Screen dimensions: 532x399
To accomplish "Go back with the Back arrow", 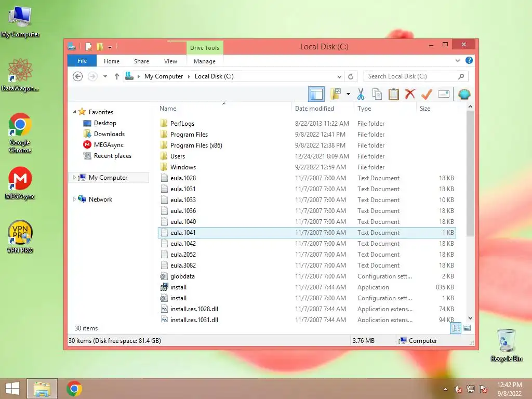I will tap(78, 76).
